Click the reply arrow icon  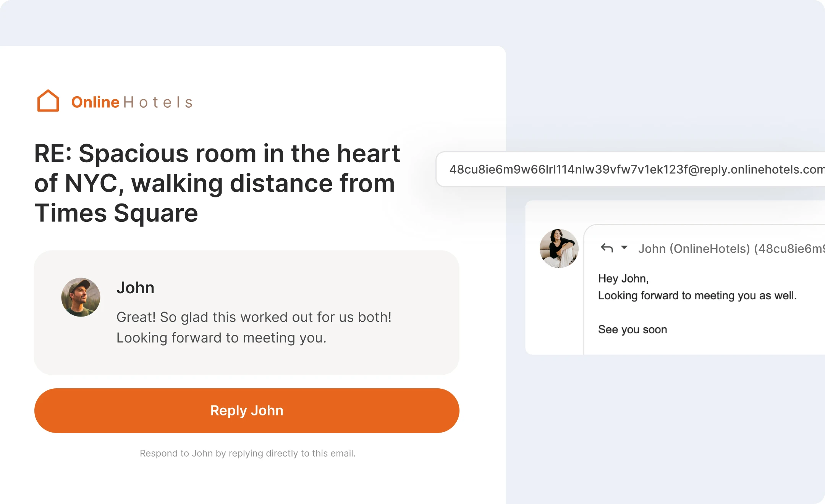tap(607, 248)
